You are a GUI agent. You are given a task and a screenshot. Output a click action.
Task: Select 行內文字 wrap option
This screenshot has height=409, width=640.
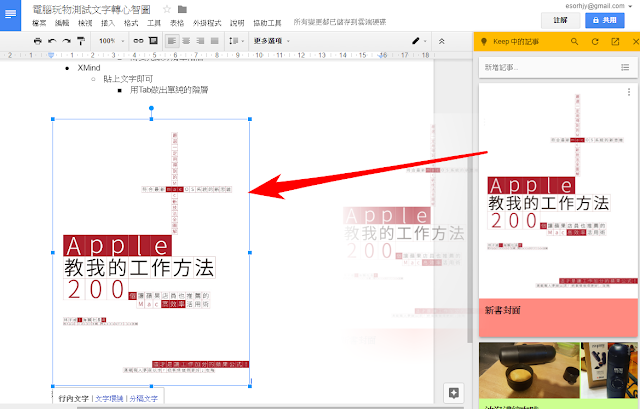[x=73, y=398]
